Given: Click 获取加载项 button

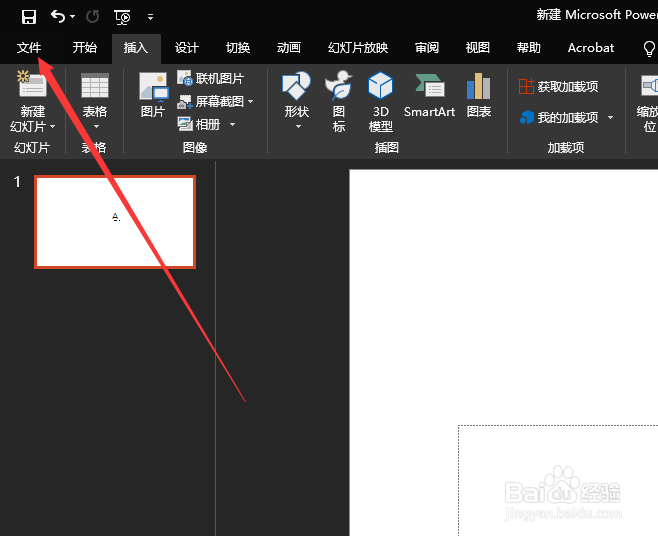Looking at the screenshot, I should [x=559, y=87].
